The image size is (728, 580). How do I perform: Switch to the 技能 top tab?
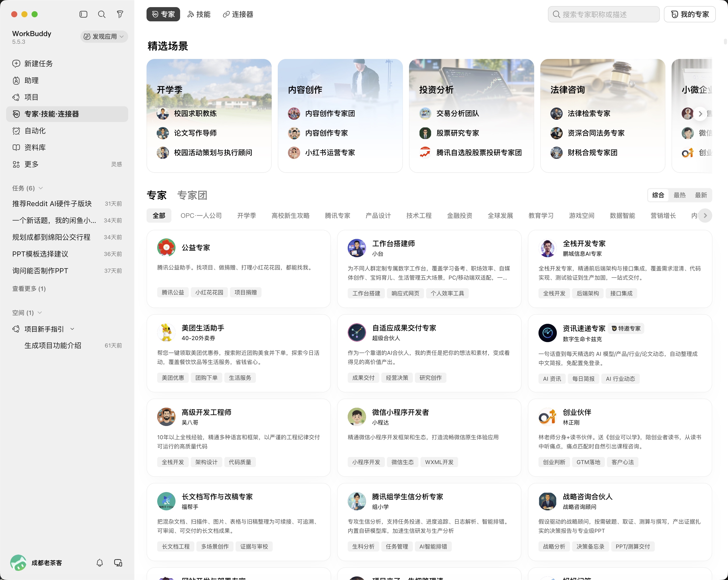click(199, 14)
